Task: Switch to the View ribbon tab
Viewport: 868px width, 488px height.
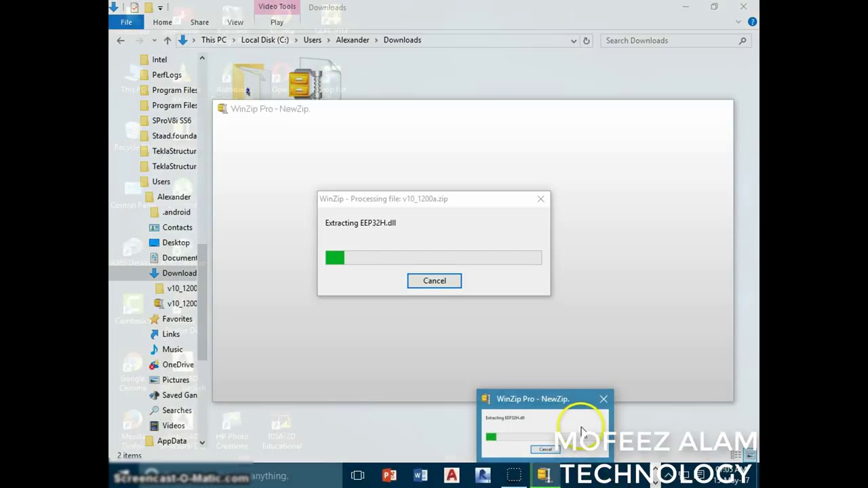Action: tap(235, 22)
